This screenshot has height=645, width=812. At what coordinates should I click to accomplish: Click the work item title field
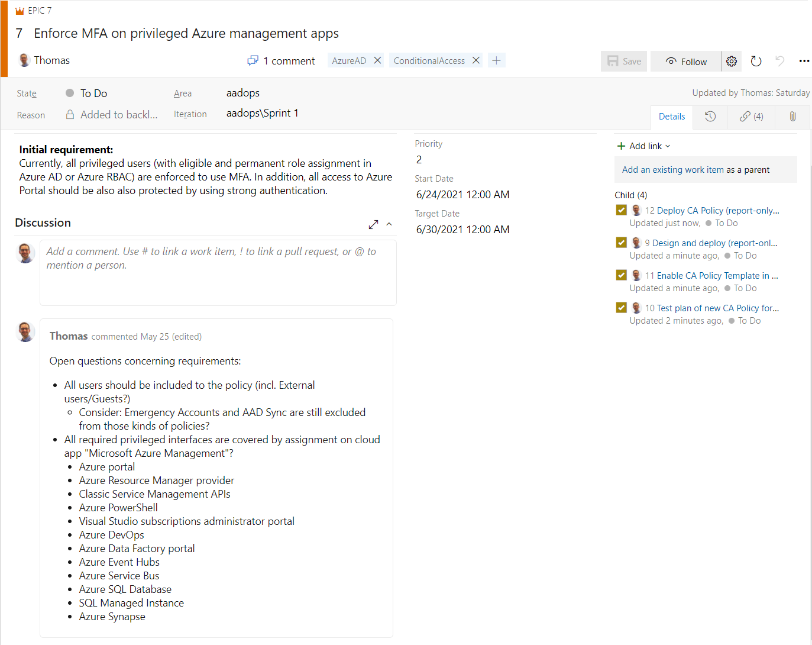[x=186, y=33]
